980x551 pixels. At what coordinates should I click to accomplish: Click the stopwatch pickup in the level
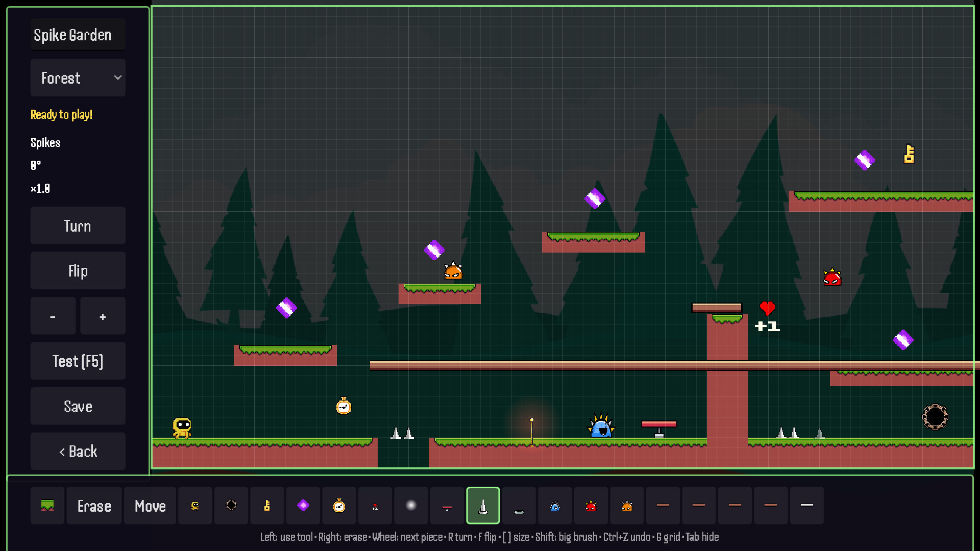(x=344, y=406)
